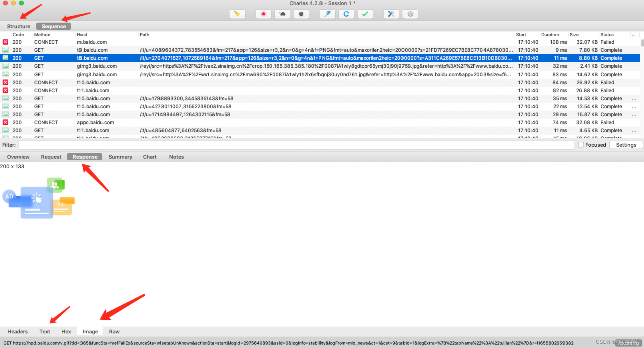Sort requests by the Path column header

pyautogui.click(x=145, y=35)
